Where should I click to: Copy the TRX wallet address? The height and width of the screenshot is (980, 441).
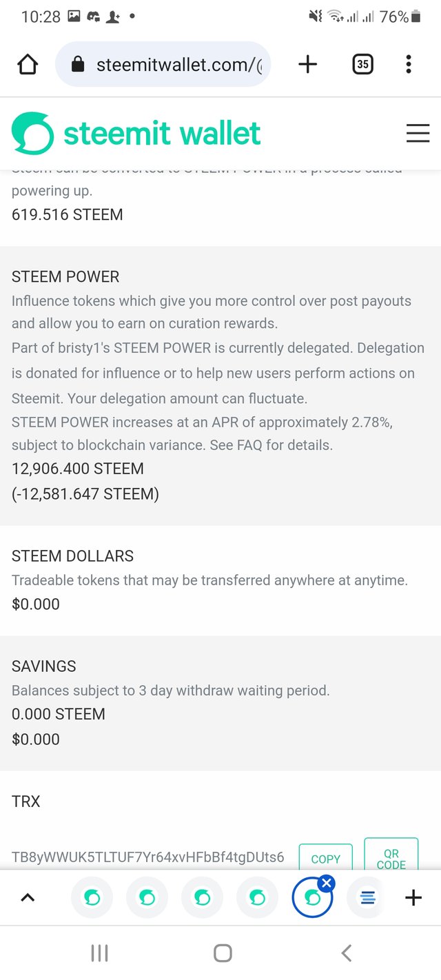[x=325, y=858]
